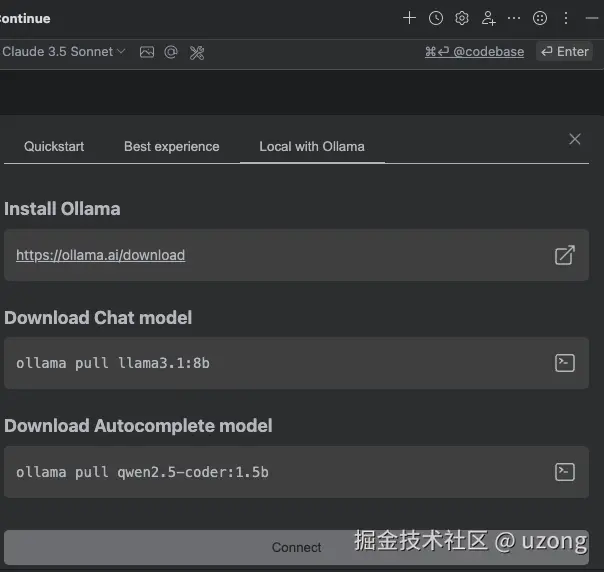Image resolution: width=604 pixels, height=572 pixels.
Task: Open the horizontal three-dot more menu
Action: coord(514,18)
